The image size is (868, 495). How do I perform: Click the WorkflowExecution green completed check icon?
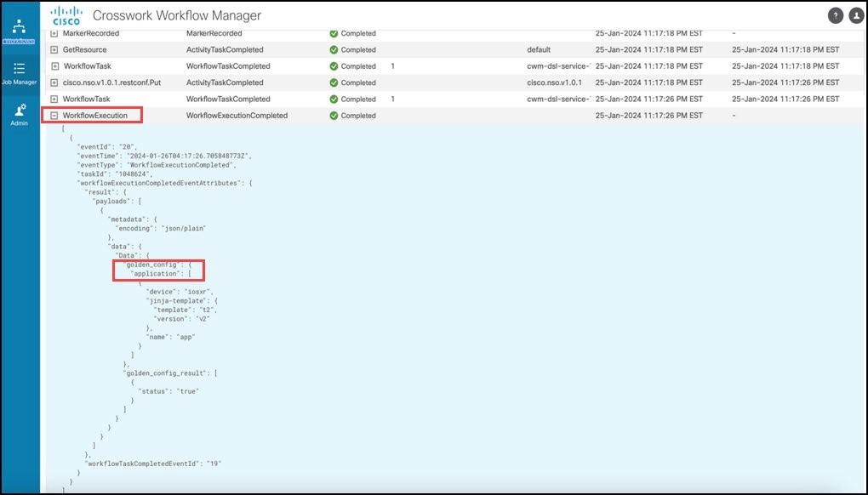coord(334,116)
